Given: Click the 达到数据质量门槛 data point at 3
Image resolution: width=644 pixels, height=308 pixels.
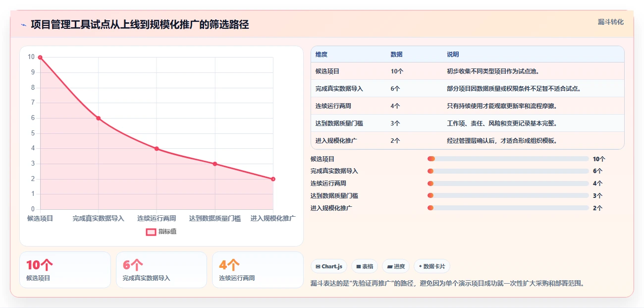Looking at the screenshot, I should tap(215, 164).
